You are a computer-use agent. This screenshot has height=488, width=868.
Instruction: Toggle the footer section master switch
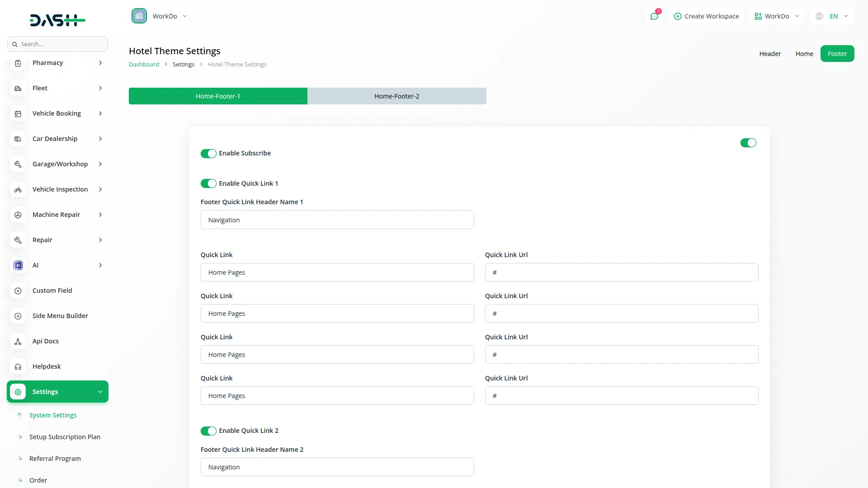[748, 143]
